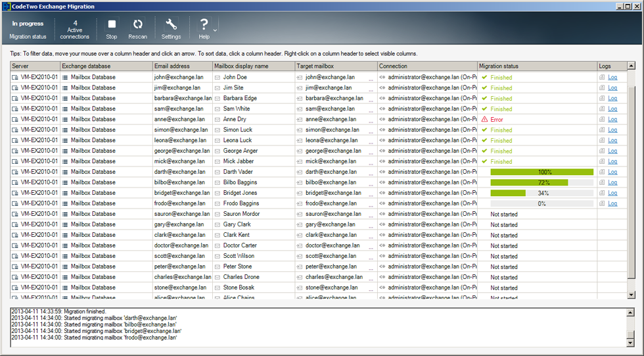The image size is (644, 356).
Task: Click the mailbox table scroll up arrow
Action: tap(632, 66)
